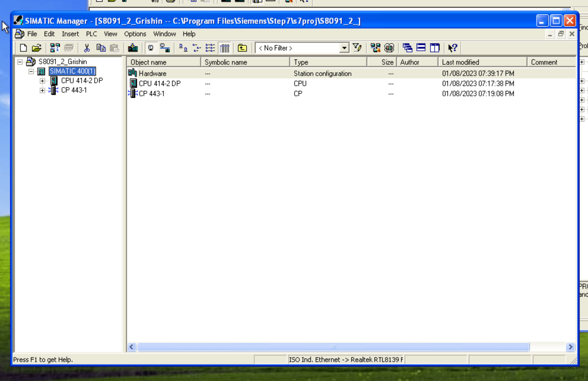Click ISO Ind. Ethernet status bar text
This screenshot has height=381, width=588.
tap(346, 360)
